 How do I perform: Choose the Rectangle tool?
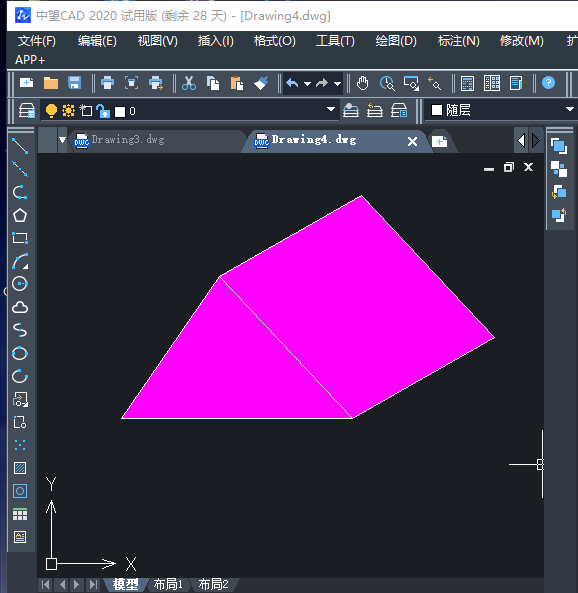click(x=20, y=238)
